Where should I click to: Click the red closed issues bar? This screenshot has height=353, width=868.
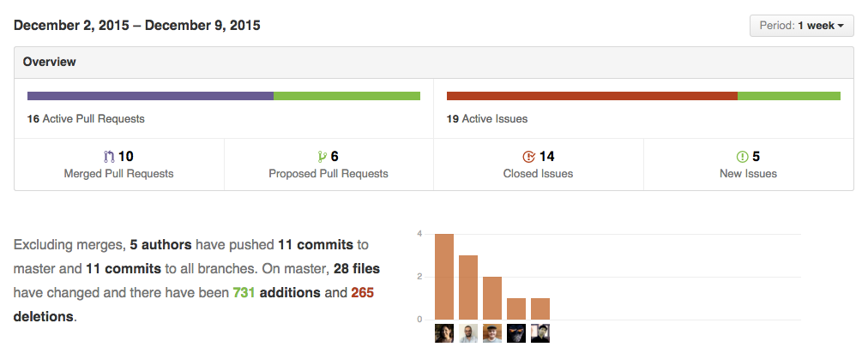[x=592, y=96]
